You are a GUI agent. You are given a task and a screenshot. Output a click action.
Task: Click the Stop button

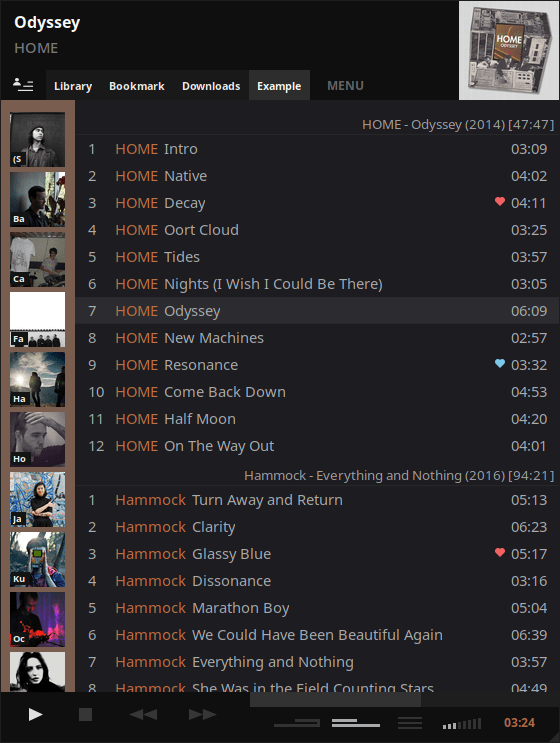click(x=85, y=714)
